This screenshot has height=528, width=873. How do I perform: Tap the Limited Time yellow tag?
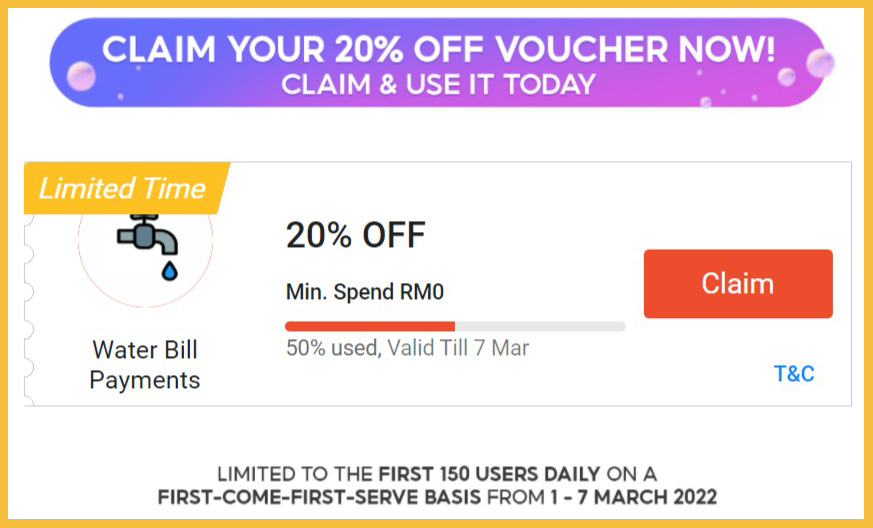[126, 188]
